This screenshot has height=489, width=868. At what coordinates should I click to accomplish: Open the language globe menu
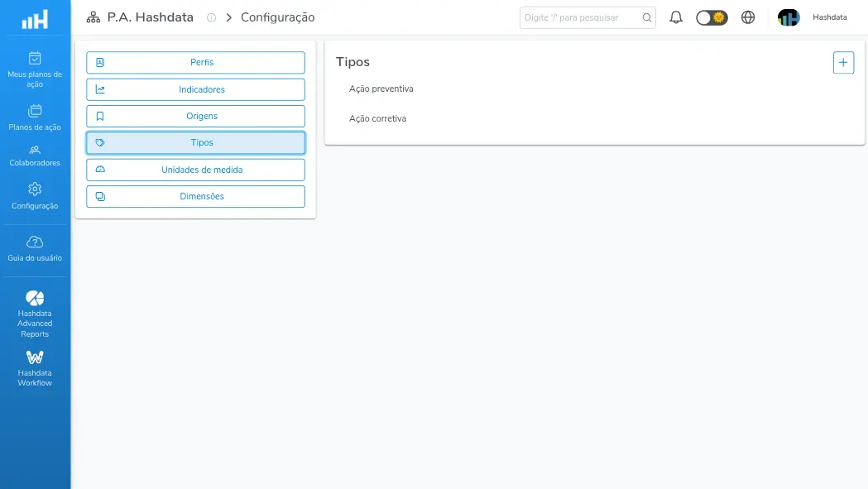pos(748,17)
